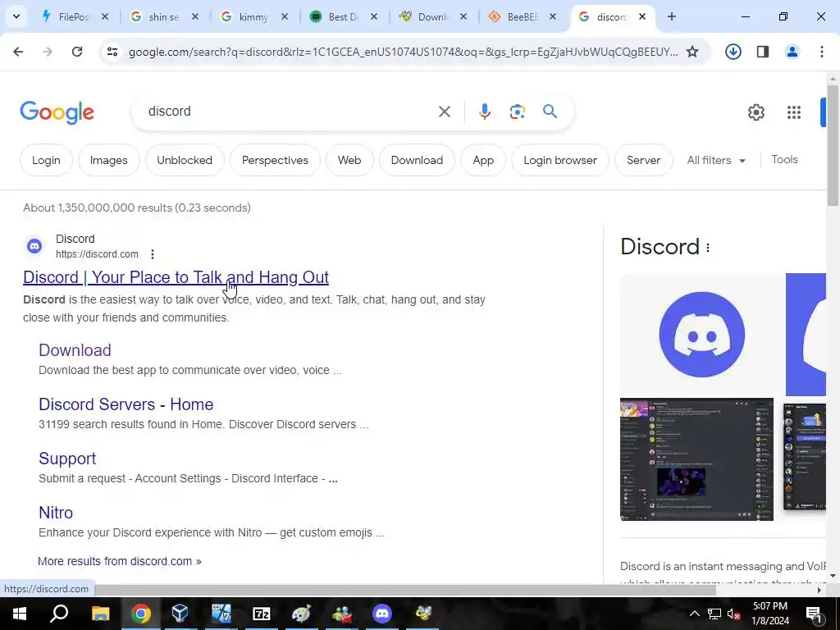The image size is (840, 630).
Task: Open the Download sitelink
Action: tap(75, 350)
